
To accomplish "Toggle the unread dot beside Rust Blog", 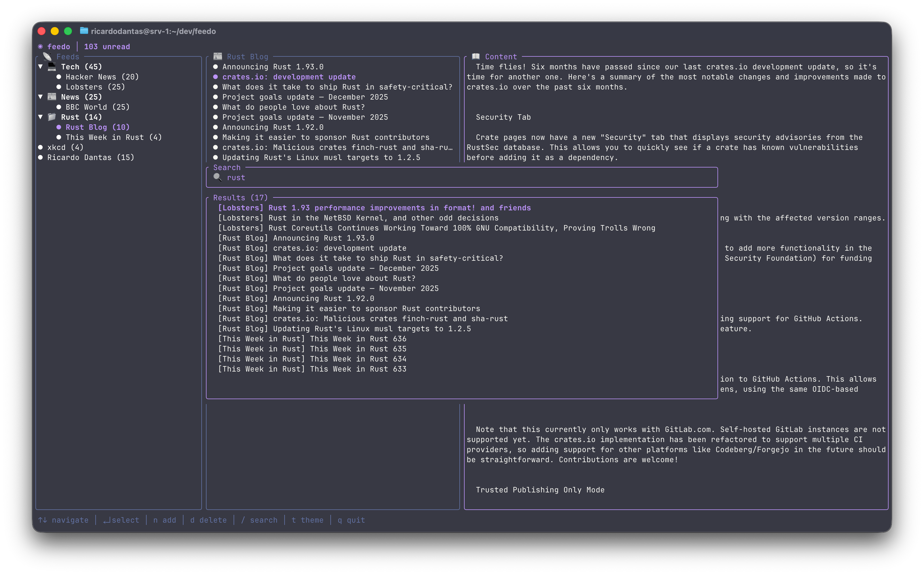I will point(59,127).
